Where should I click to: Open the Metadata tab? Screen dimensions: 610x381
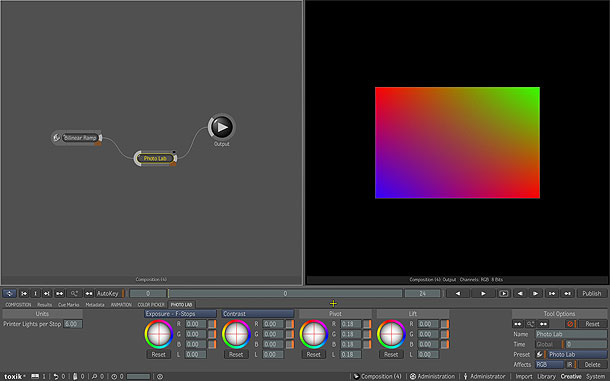95,305
